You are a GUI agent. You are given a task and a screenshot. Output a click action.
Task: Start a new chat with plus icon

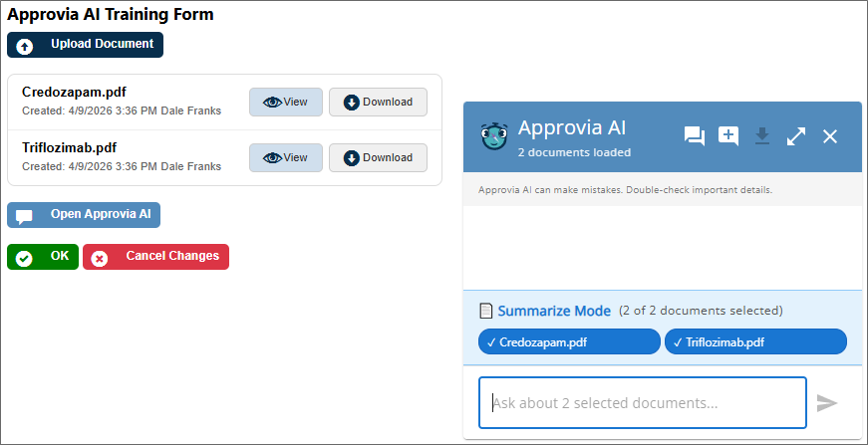pos(728,136)
